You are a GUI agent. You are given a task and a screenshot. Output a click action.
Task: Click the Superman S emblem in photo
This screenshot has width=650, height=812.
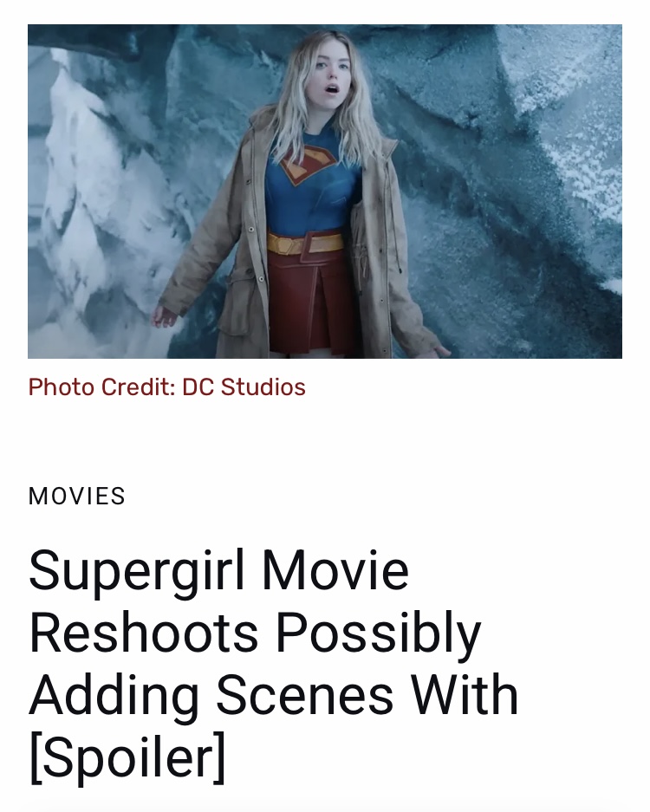coord(307,164)
